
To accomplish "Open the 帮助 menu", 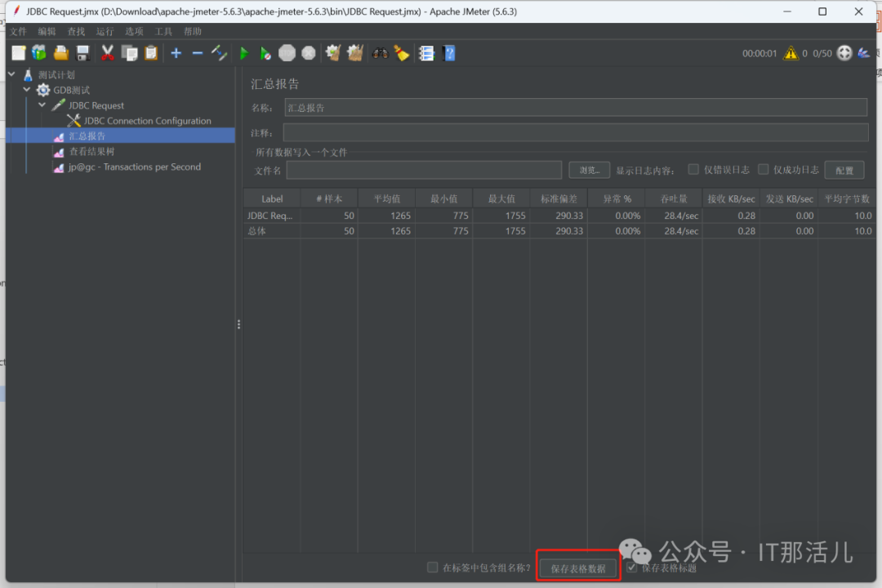I will coord(193,32).
